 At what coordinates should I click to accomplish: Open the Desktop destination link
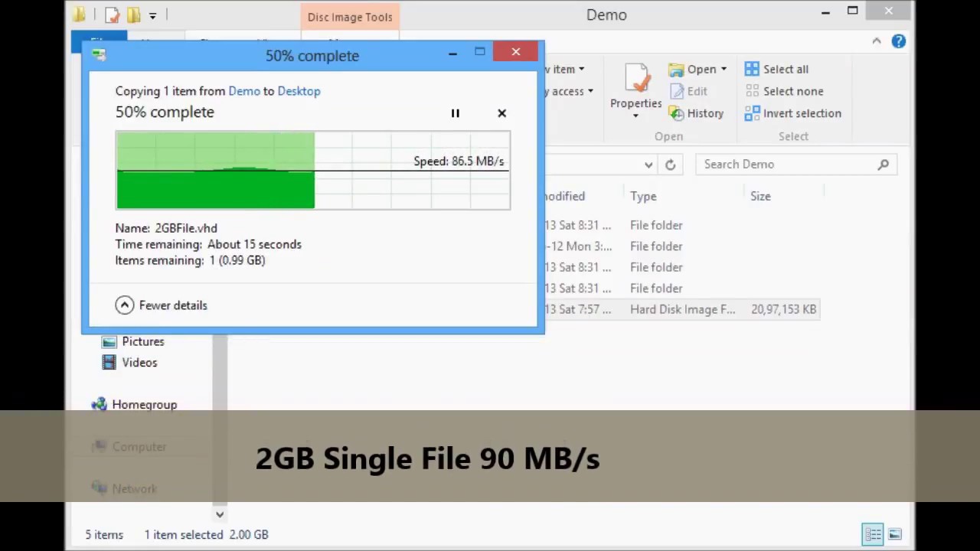[299, 91]
